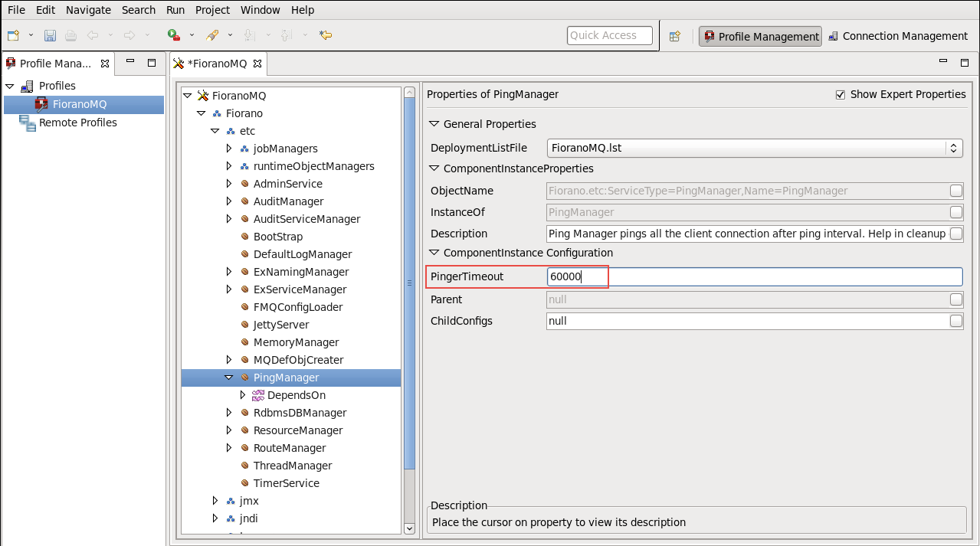980x546 pixels.
Task: Click the ChildConfigs value field
Action: 747,321
